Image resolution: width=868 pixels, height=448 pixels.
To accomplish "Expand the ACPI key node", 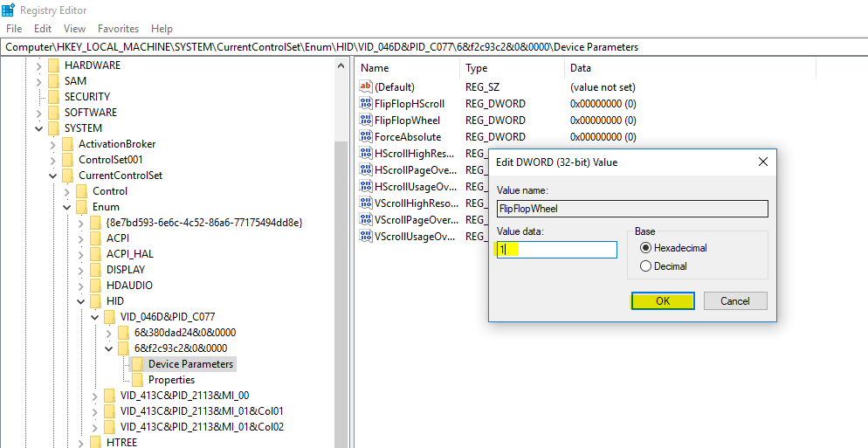I will point(80,238).
